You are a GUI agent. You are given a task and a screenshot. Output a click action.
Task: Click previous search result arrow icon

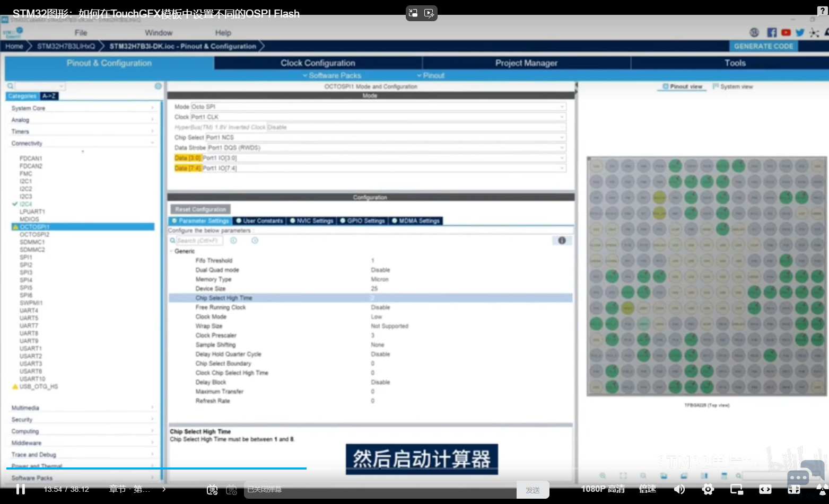(233, 241)
